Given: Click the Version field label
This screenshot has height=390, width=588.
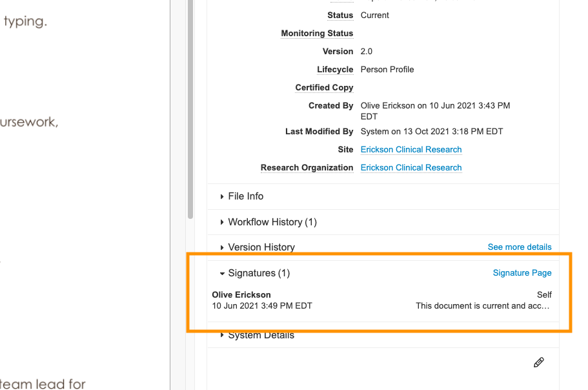Looking at the screenshot, I should (338, 52).
